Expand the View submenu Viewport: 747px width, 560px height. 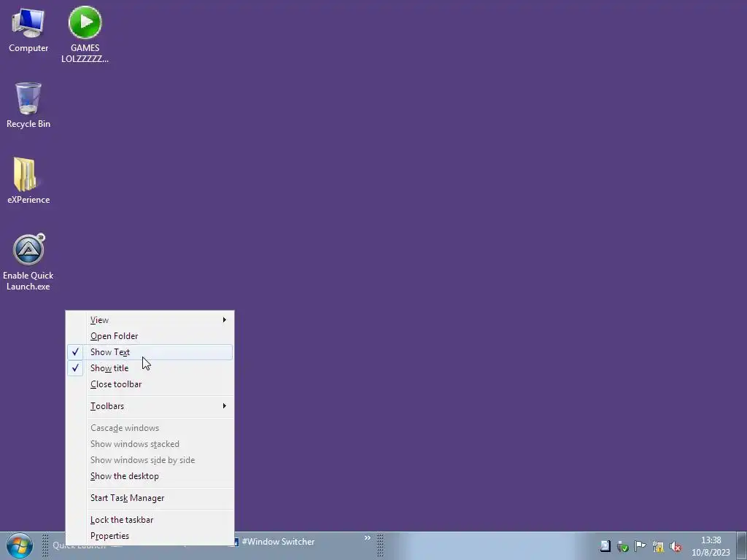150,320
